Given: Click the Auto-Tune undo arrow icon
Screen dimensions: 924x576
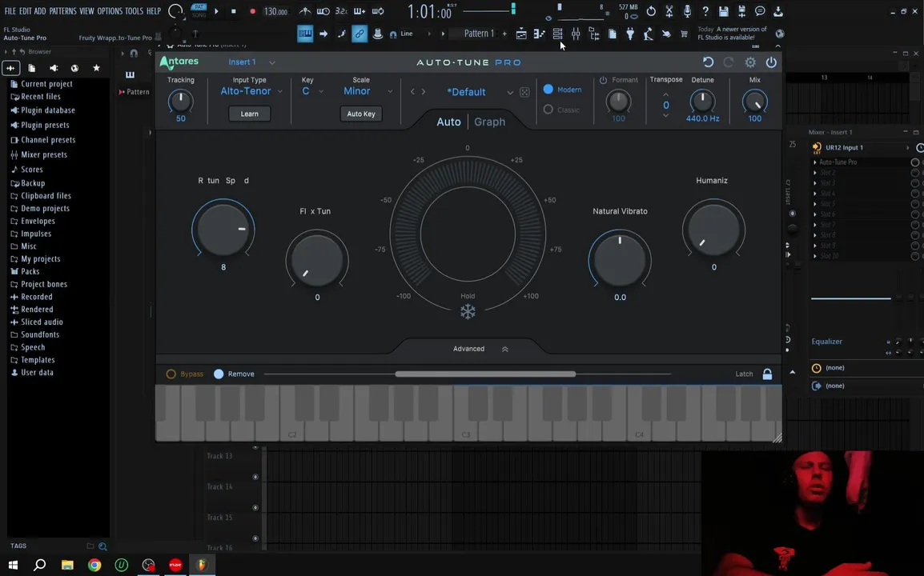Looking at the screenshot, I should coord(709,62).
